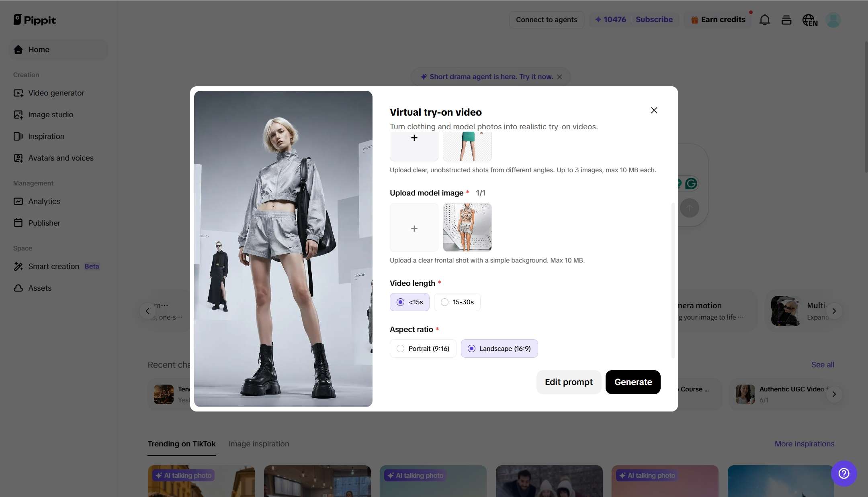
Task: Click the Video generator icon
Action: (18, 93)
